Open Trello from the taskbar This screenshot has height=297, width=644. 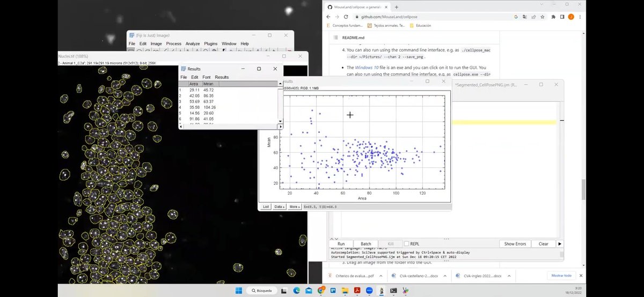click(x=333, y=291)
